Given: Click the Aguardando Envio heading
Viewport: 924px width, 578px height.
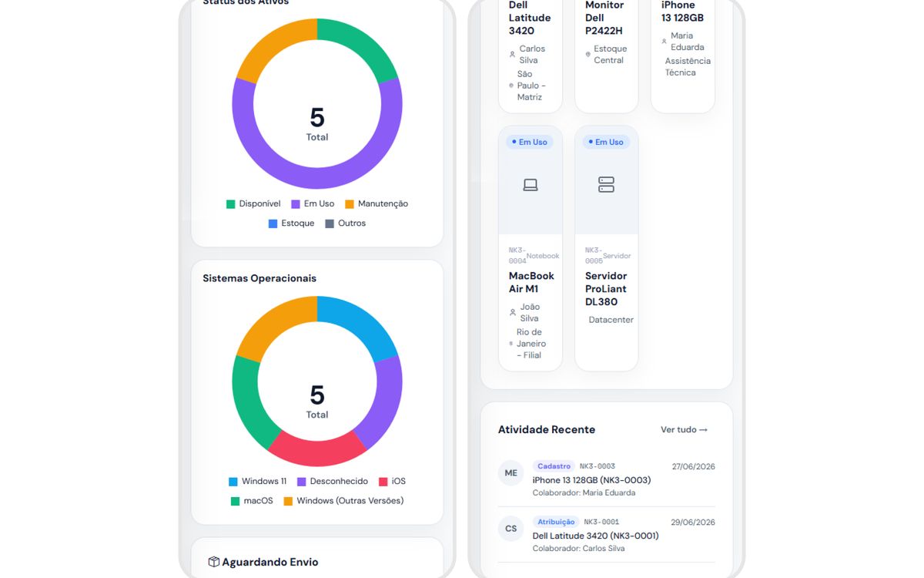Looking at the screenshot, I should pyautogui.click(x=269, y=562).
